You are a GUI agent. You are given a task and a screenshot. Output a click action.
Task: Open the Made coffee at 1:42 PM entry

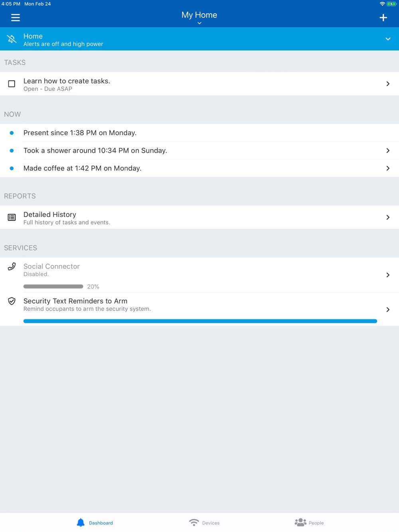point(199,168)
